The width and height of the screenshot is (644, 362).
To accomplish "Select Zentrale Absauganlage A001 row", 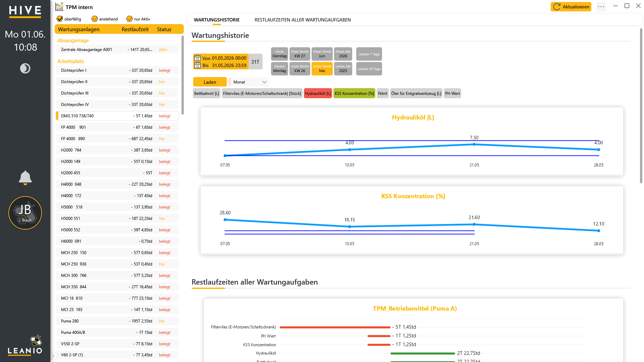I will coord(117,50).
